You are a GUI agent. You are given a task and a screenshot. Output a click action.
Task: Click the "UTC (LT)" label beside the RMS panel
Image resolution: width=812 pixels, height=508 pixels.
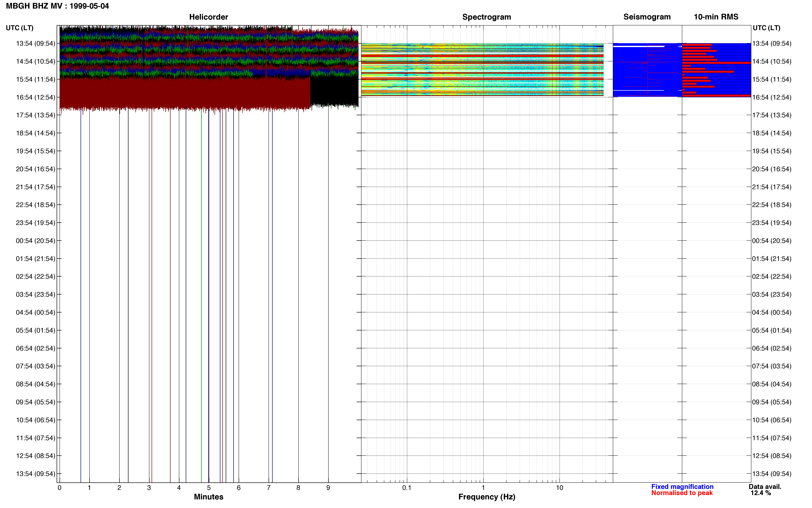click(x=766, y=28)
